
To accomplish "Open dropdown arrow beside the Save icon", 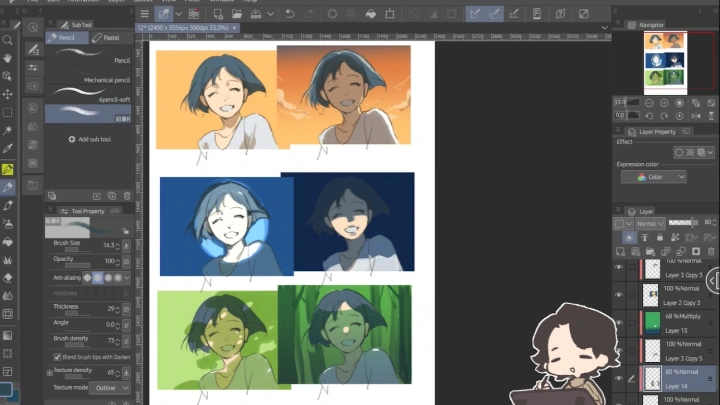I will (x=270, y=14).
